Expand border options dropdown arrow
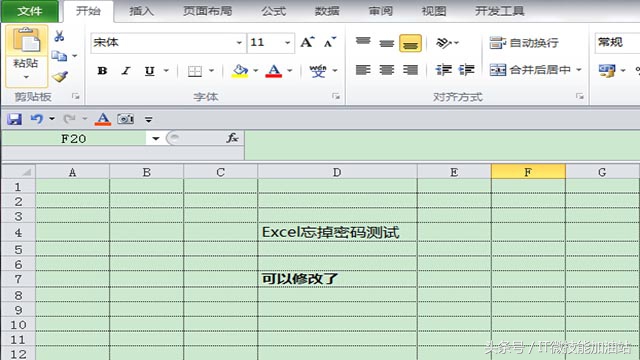Screen dimensions: 640x360 (211, 71)
